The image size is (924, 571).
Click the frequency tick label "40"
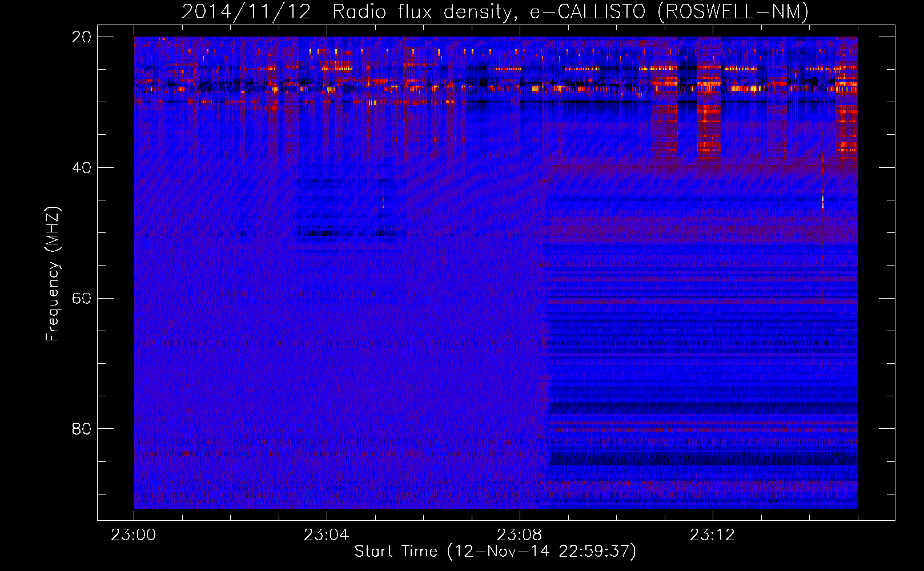click(x=82, y=168)
